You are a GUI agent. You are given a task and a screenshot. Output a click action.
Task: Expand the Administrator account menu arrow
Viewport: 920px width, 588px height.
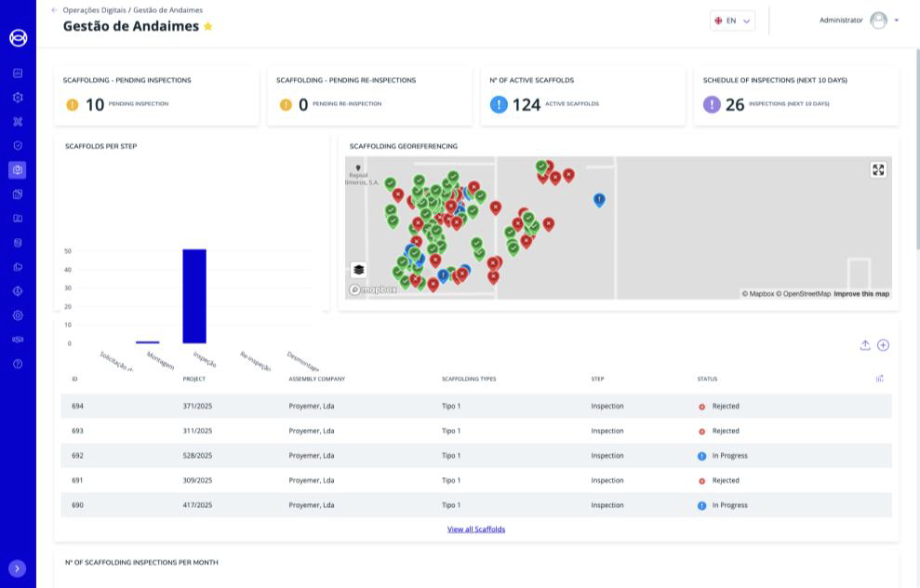click(896, 20)
